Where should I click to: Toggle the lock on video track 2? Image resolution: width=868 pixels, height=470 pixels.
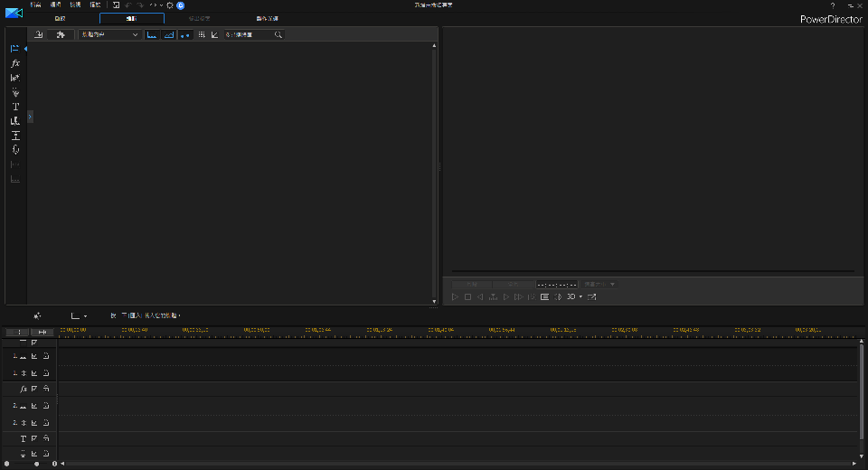46,406
